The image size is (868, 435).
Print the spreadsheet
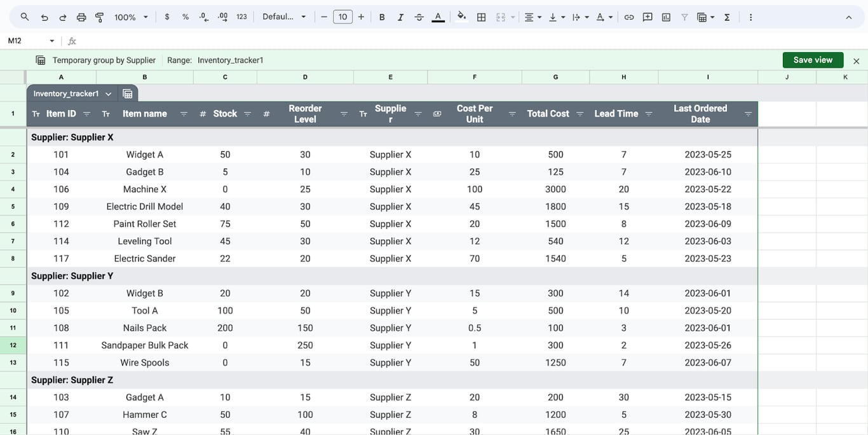click(81, 17)
